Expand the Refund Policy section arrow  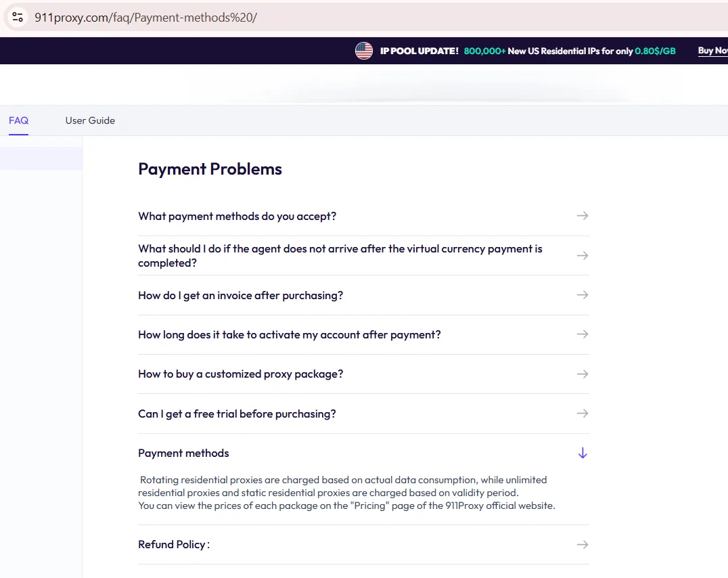pyautogui.click(x=583, y=545)
